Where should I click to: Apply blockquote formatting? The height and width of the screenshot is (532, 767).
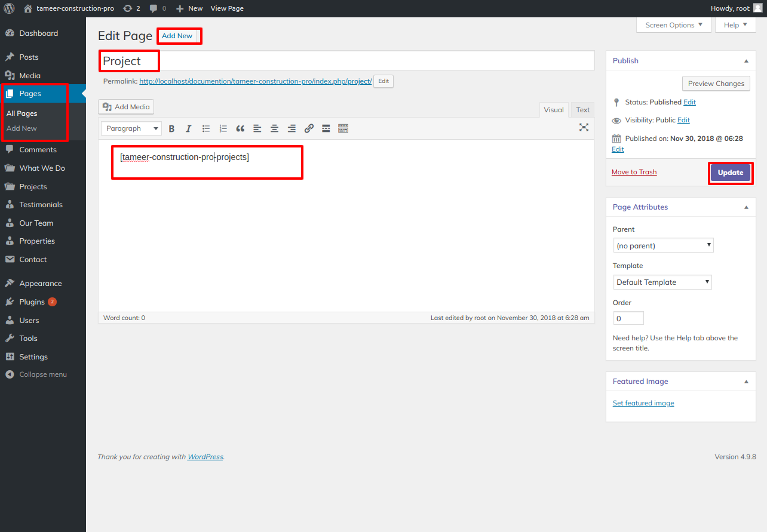[240, 128]
